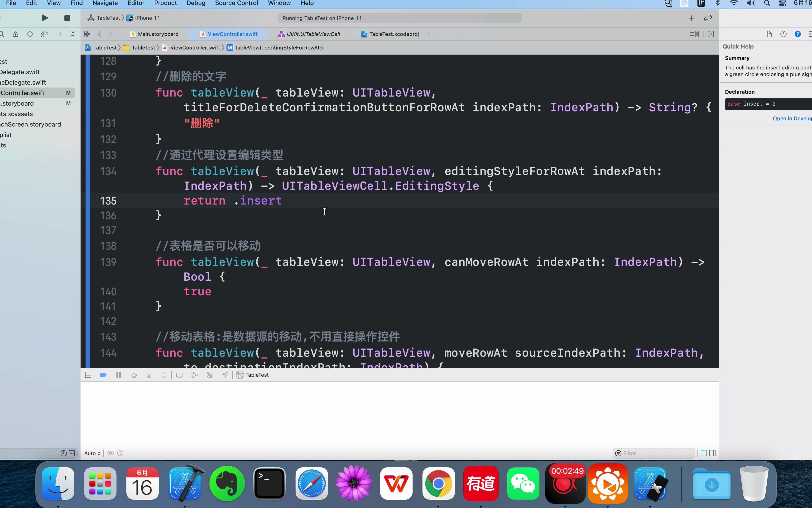Open the Source Control menu
The width and height of the screenshot is (812, 508).
pos(237,3)
